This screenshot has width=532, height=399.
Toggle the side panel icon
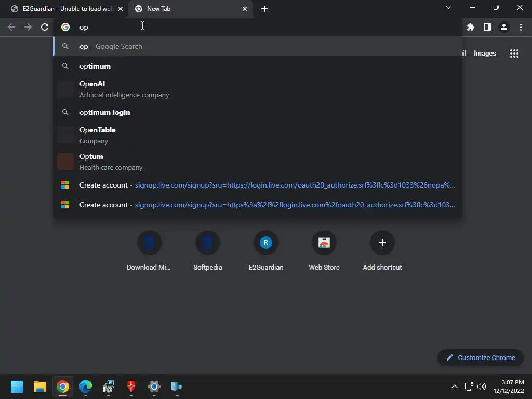487,27
